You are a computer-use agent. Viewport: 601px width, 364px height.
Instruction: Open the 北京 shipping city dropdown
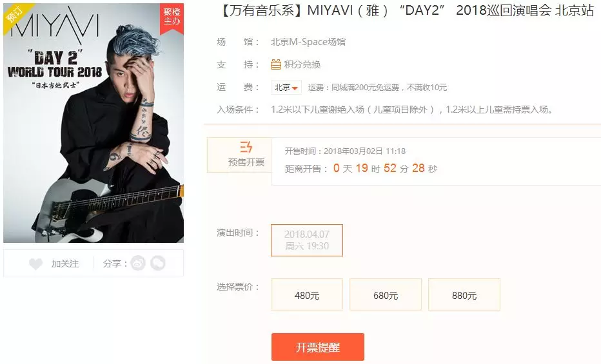click(x=286, y=87)
